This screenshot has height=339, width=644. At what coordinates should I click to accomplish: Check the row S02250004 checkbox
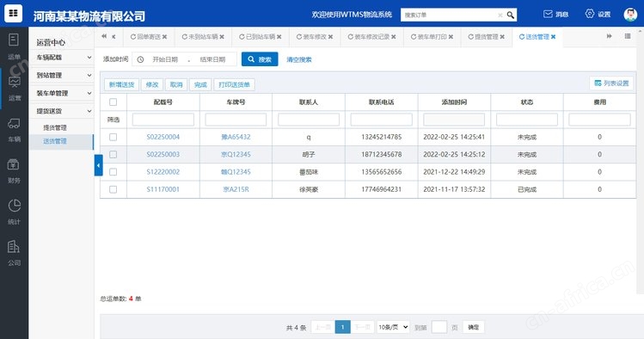(113, 137)
